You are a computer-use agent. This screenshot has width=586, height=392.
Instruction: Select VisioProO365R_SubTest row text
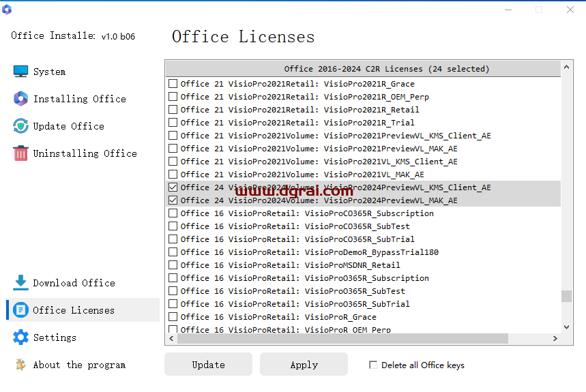pos(293,291)
